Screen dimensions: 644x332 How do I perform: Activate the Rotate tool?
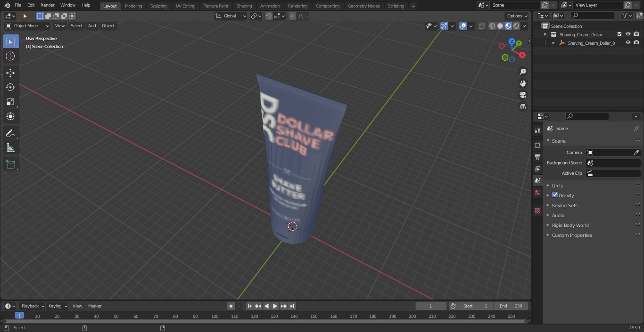click(x=10, y=87)
